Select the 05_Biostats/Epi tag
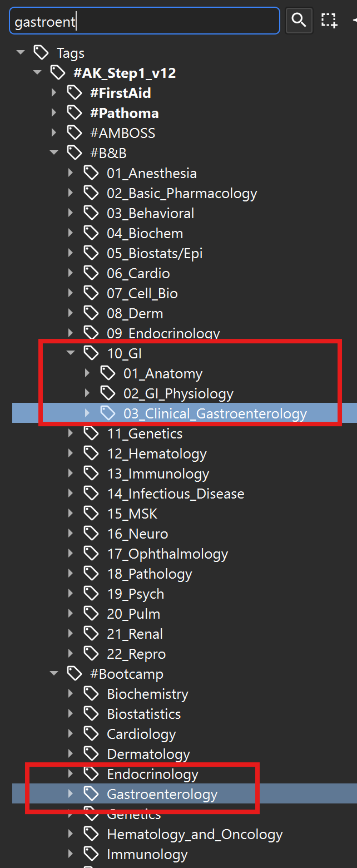 point(155,253)
